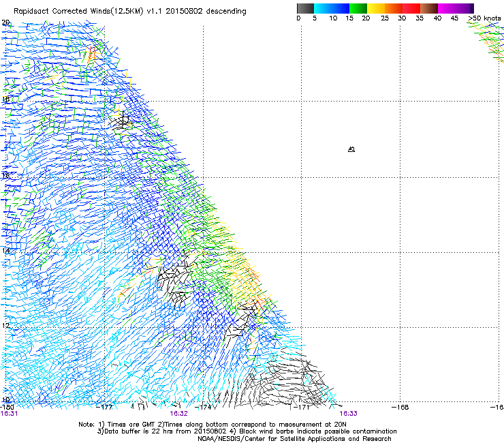The image size is (504, 443).
Task: Click the yellow 20-25 knots legend swatch
Action: [376, 8]
